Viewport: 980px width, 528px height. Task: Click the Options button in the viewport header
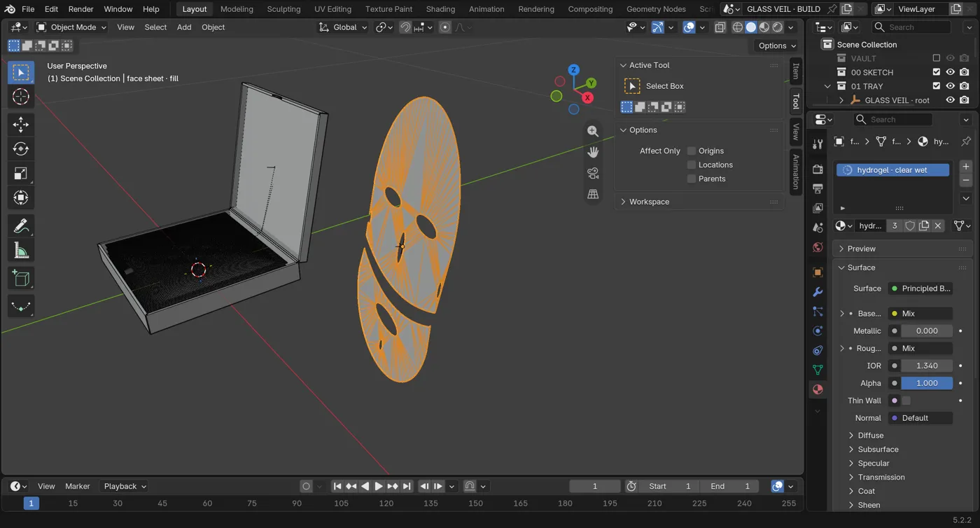(x=777, y=46)
